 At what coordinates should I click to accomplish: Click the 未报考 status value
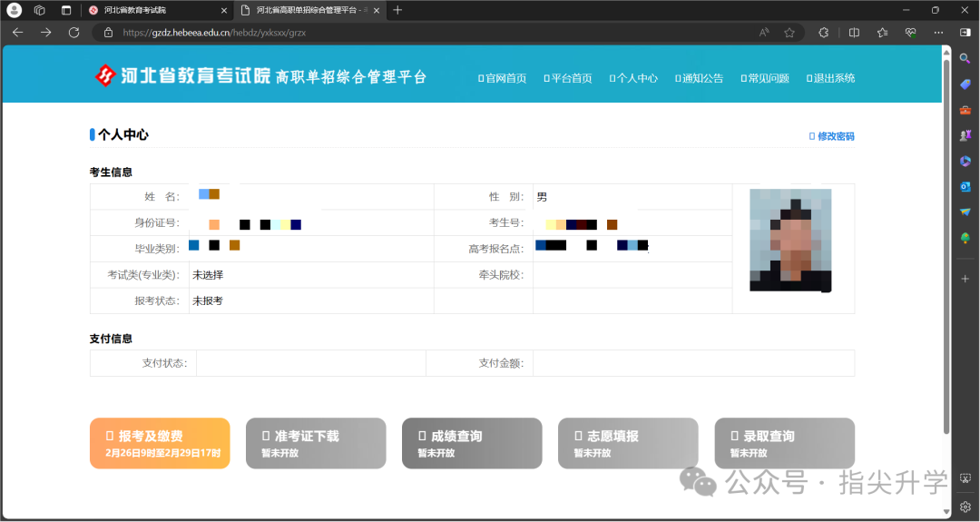(x=208, y=300)
